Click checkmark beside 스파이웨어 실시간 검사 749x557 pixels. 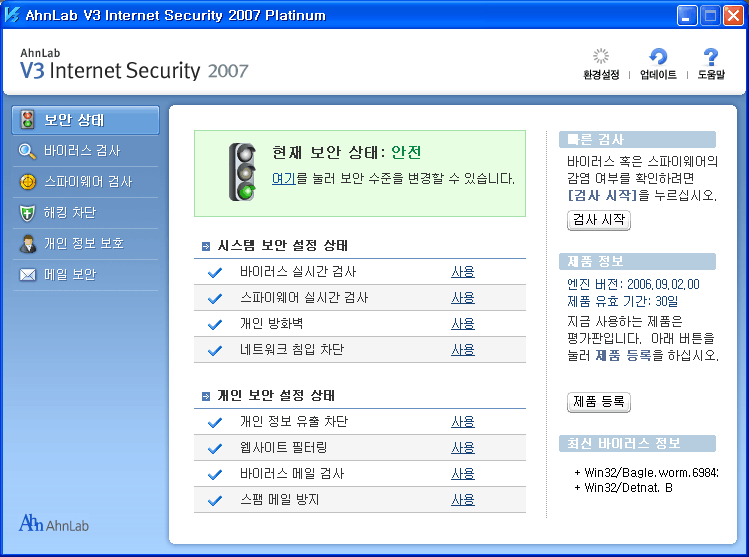click(x=215, y=298)
